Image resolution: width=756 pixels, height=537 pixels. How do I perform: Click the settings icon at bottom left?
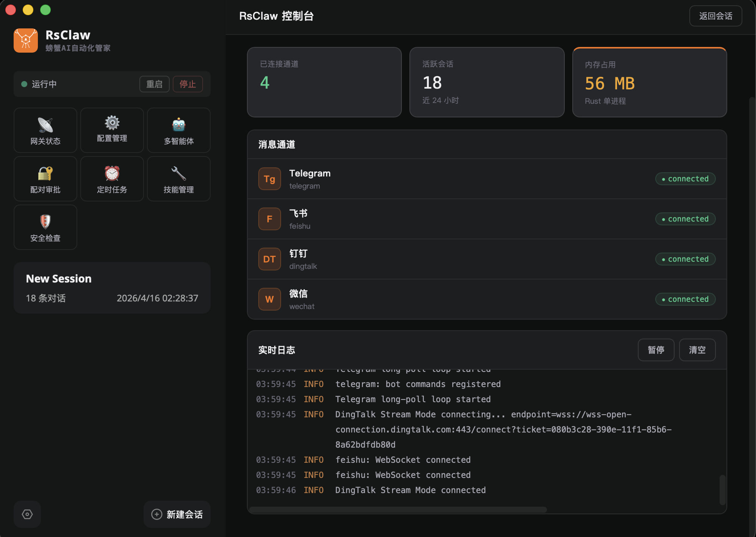pos(27,514)
